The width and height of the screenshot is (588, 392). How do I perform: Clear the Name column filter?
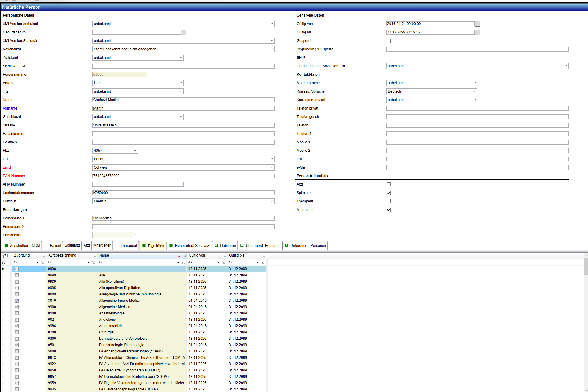[x=183, y=263]
